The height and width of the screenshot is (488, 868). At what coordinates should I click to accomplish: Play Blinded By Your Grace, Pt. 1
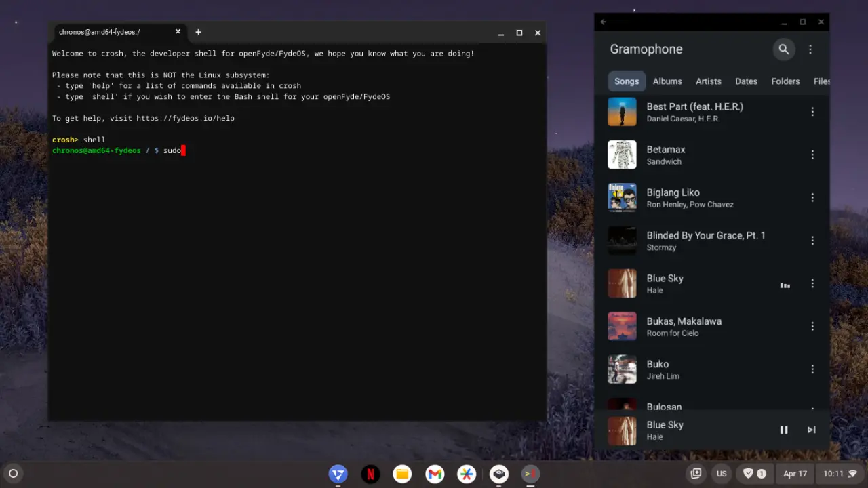pyautogui.click(x=711, y=241)
